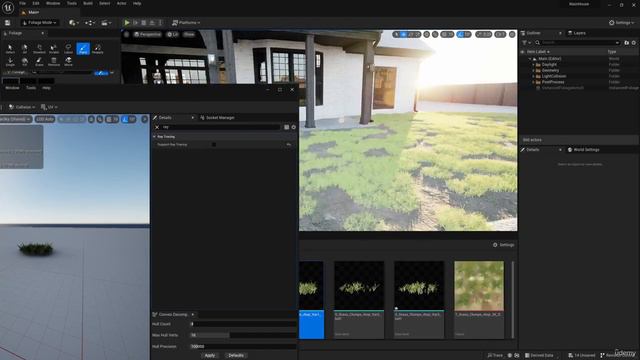Collapse the Ray Tracing section
This screenshot has height=360, width=640.
155,137
